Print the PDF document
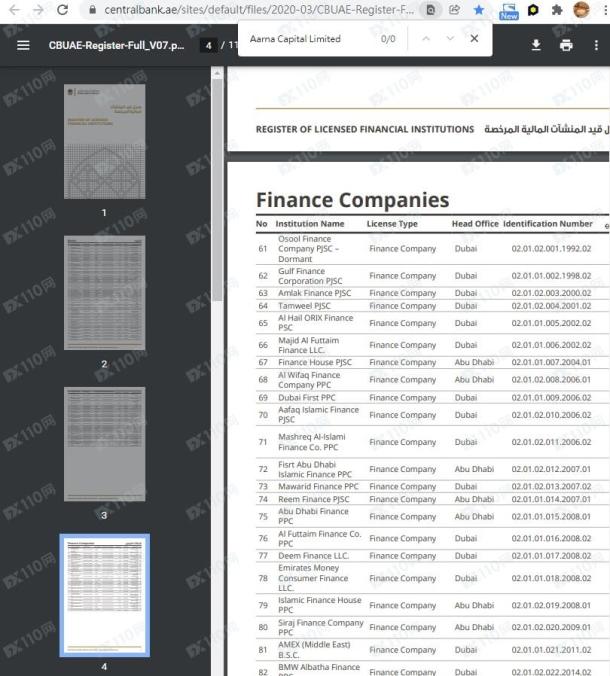610x676 pixels. click(x=566, y=45)
